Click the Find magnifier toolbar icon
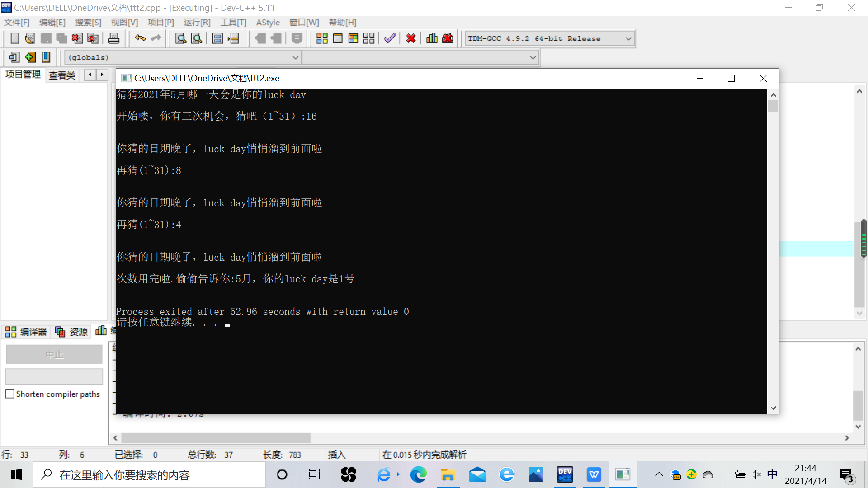Image resolution: width=868 pixels, height=488 pixels. click(x=181, y=38)
